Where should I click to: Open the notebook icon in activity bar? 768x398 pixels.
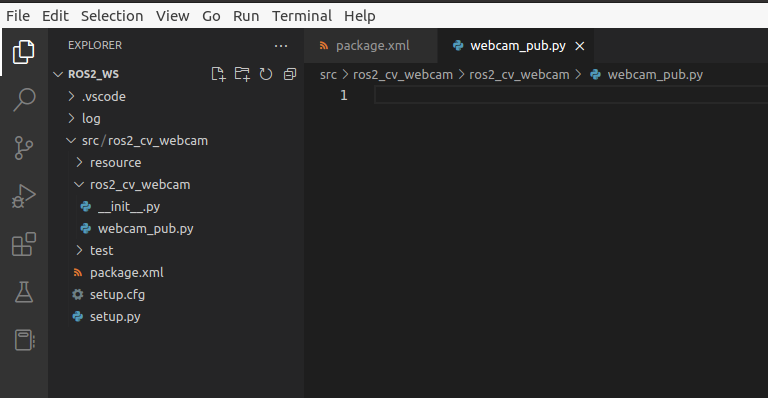tap(24, 340)
